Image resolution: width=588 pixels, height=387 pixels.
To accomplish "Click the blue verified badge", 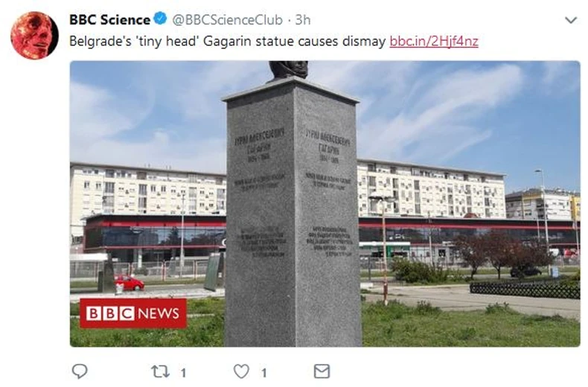I will [162, 20].
